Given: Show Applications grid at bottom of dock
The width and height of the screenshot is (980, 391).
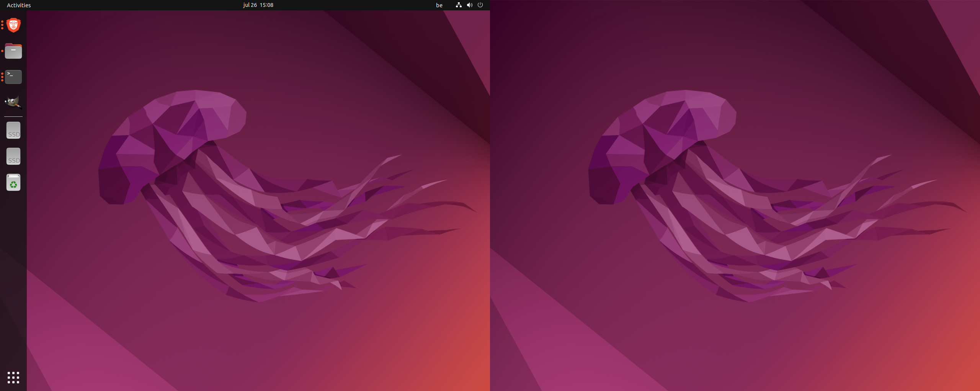Looking at the screenshot, I should (x=13, y=378).
